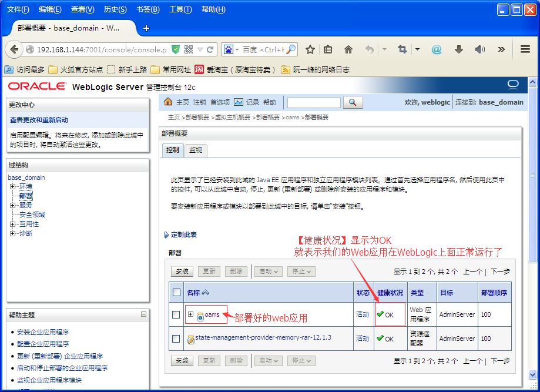Click the speaker volume toolbar icon
The height and width of the screenshot is (392, 540).
[479, 49]
